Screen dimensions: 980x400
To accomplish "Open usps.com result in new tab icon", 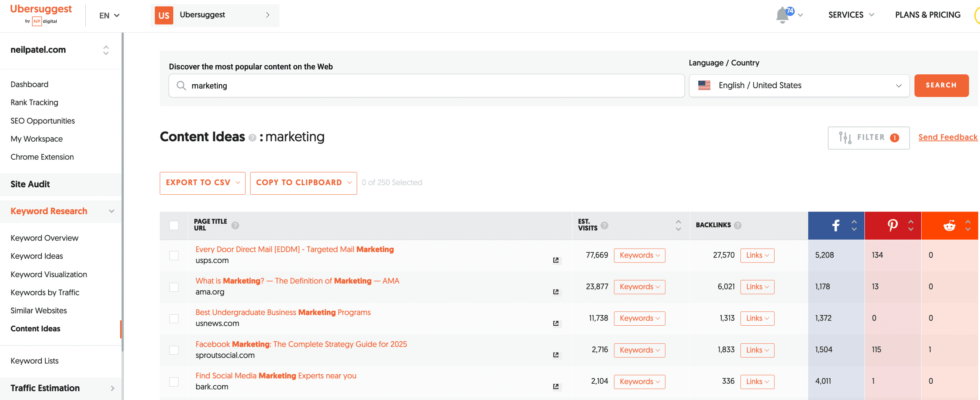I will 556,260.
